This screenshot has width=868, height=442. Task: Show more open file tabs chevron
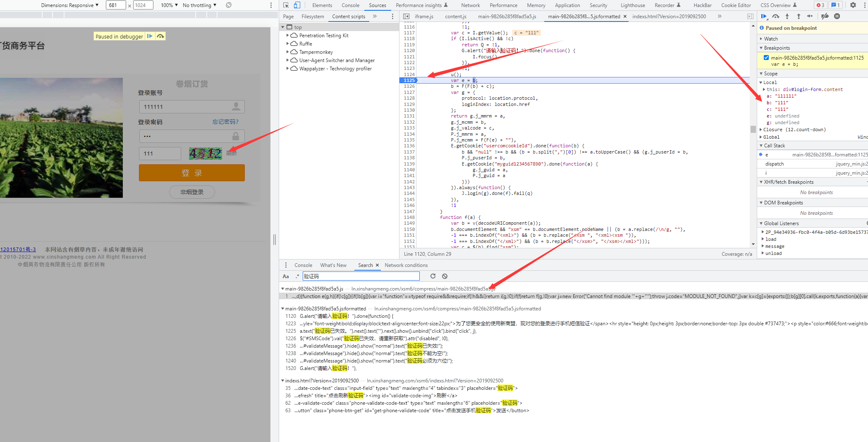pos(720,16)
